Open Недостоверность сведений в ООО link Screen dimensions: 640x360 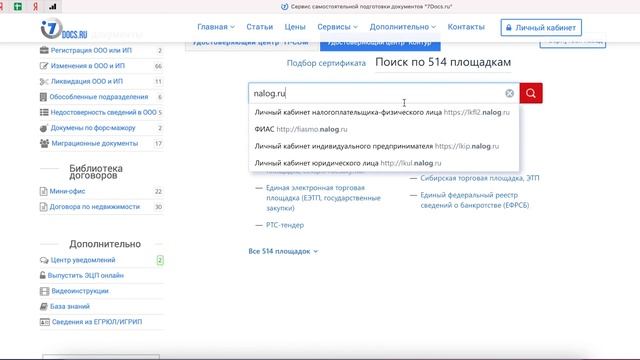(103, 112)
